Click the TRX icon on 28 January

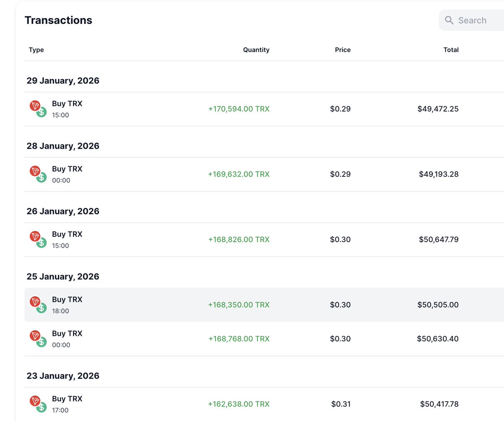pyautogui.click(x=35, y=171)
